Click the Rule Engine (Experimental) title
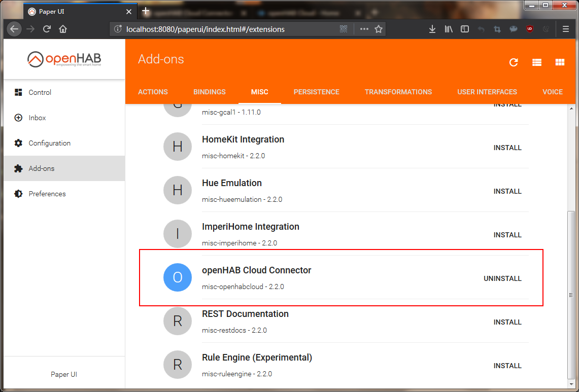 [x=257, y=358]
